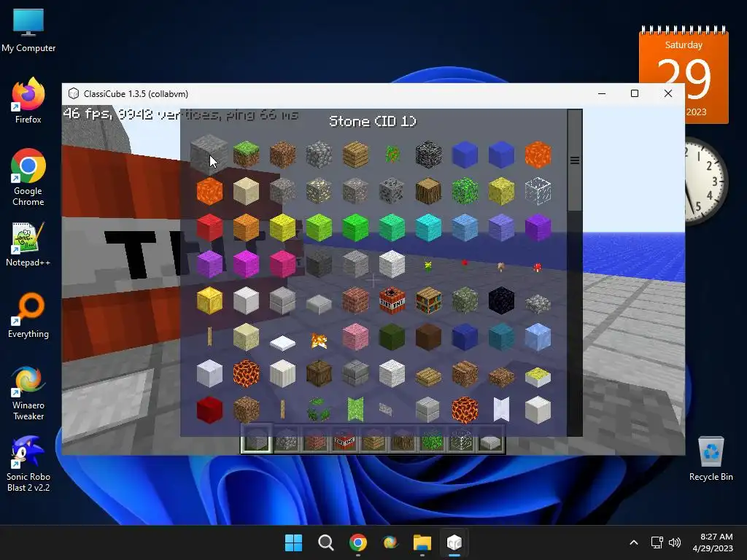747x560 pixels.
Task: Select the Gold ore block
Action: (319, 191)
